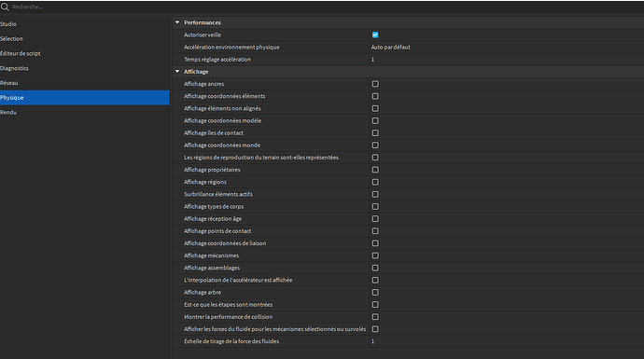
Task: Enable Affichage coordonnées monde checkbox
Action: [x=375, y=145]
